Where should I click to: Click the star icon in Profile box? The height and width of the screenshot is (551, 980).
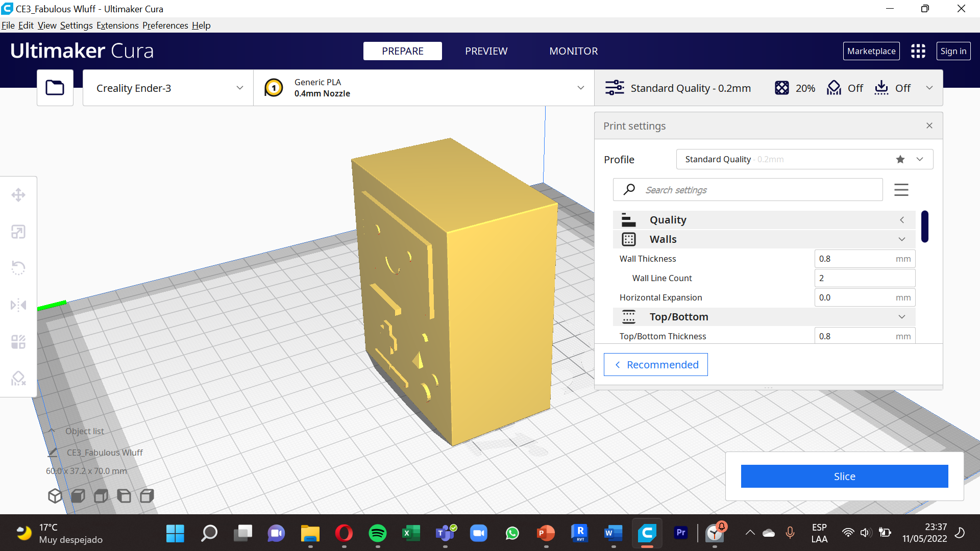point(900,159)
